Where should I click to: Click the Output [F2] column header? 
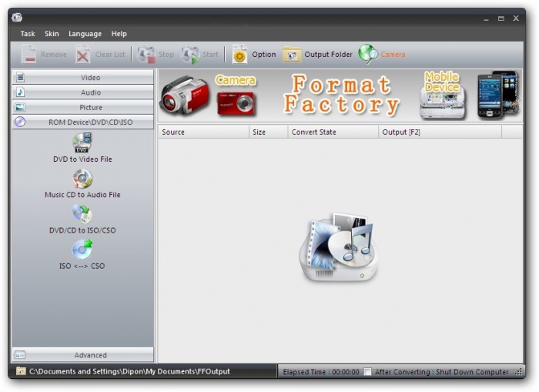pyautogui.click(x=440, y=132)
